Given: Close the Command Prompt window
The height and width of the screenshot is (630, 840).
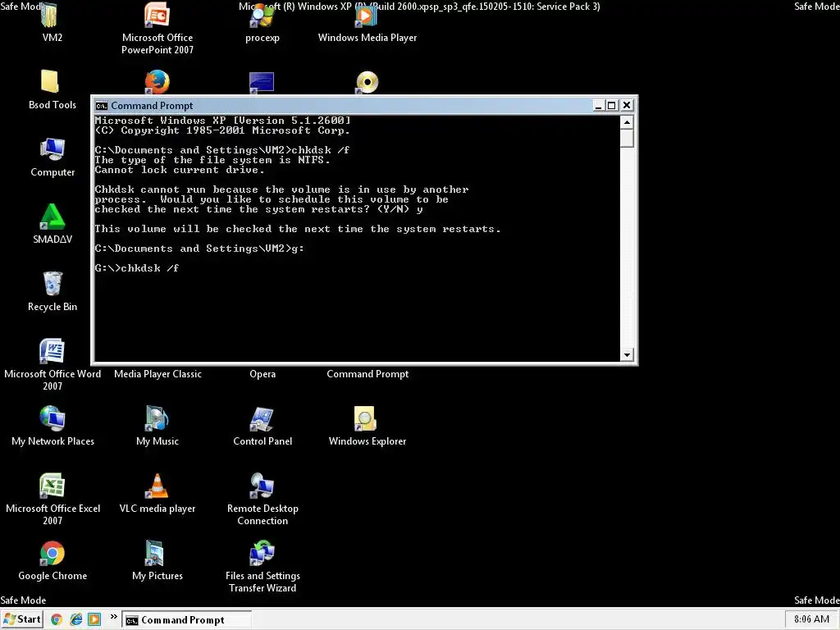Looking at the screenshot, I should [x=626, y=106].
